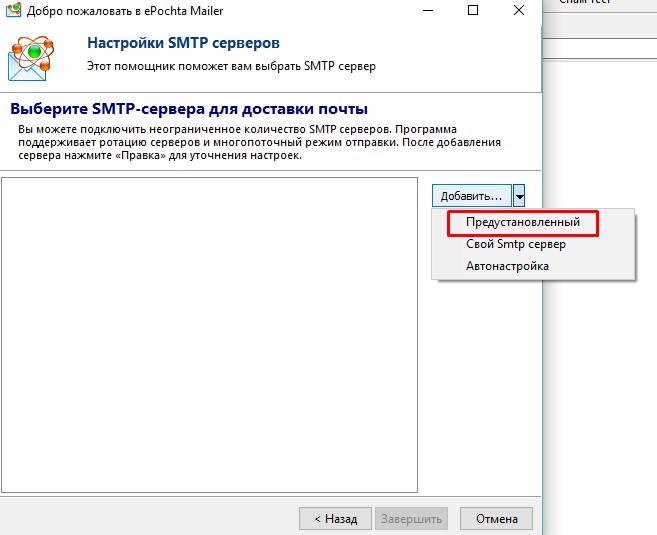
Task: Pick Автонастройка in the dropdown menu
Action: coord(507,266)
